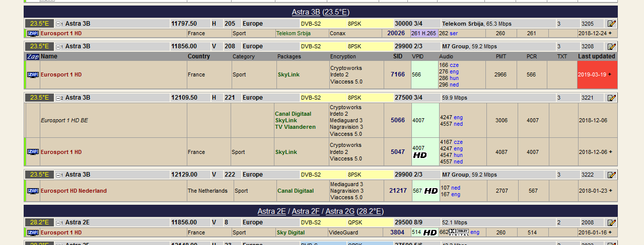Click Zap icon beside Eurosport 1 HD SID 5047

pos(33,152)
